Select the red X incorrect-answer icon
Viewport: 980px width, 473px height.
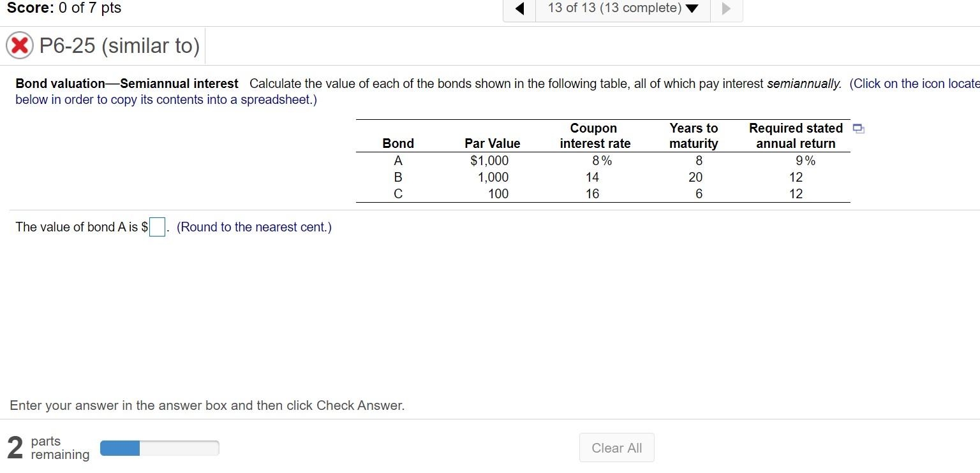[19, 45]
